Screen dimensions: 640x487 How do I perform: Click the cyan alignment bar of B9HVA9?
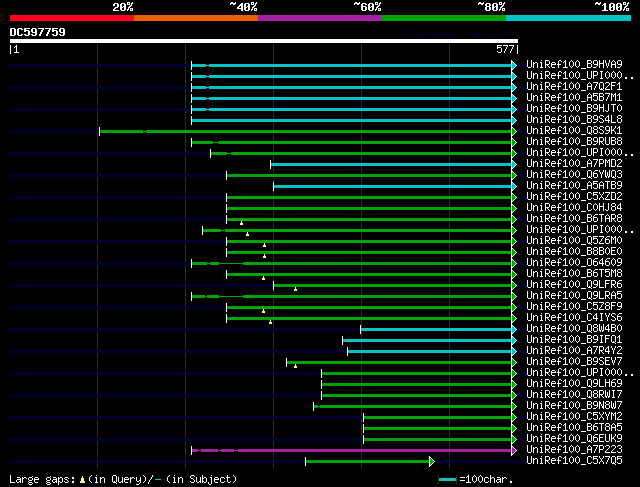[351, 65]
